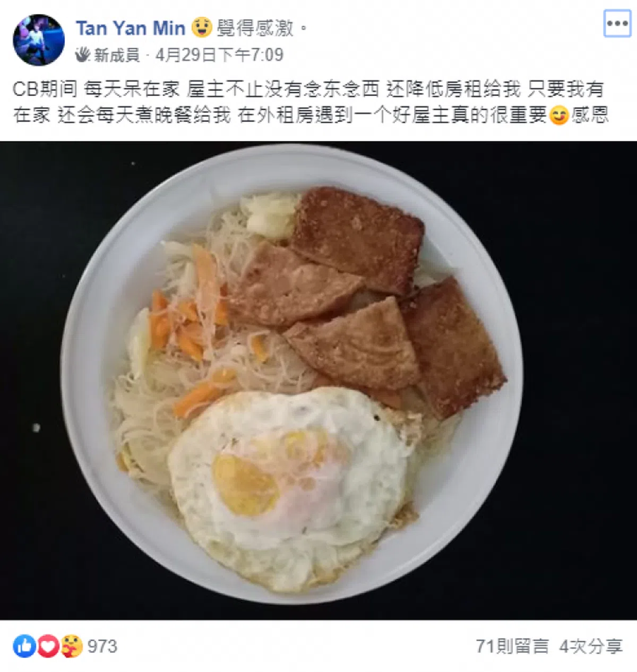637x672 pixels.
Task: Click the red heart Love reaction icon
Action: (48, 646)
